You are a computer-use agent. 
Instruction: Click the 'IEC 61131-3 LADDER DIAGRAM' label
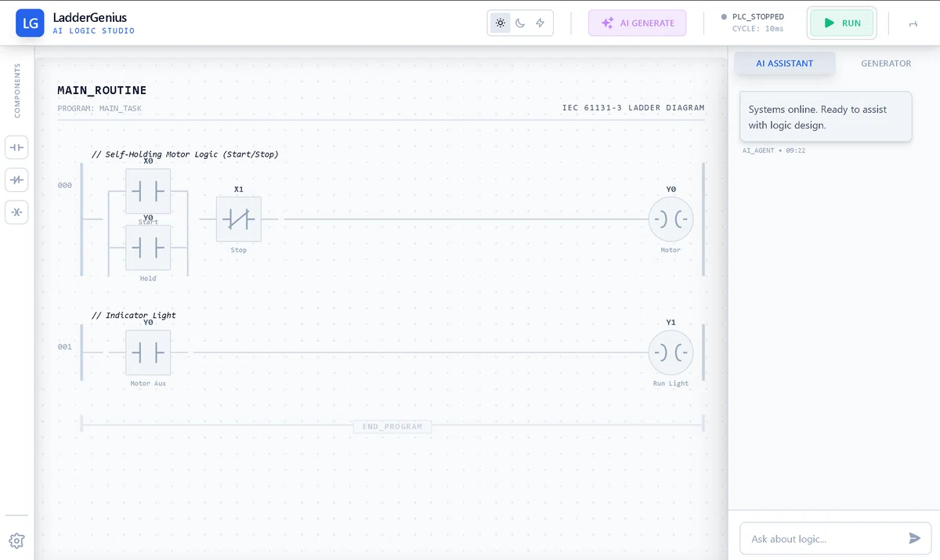[x=634, y=108]
